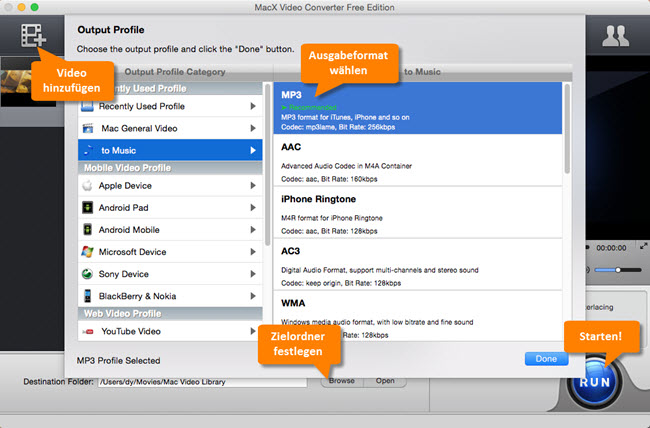Expand Apple Device submenu arrow
This screenshot has height=428, width=650.
tap(253, 185)
